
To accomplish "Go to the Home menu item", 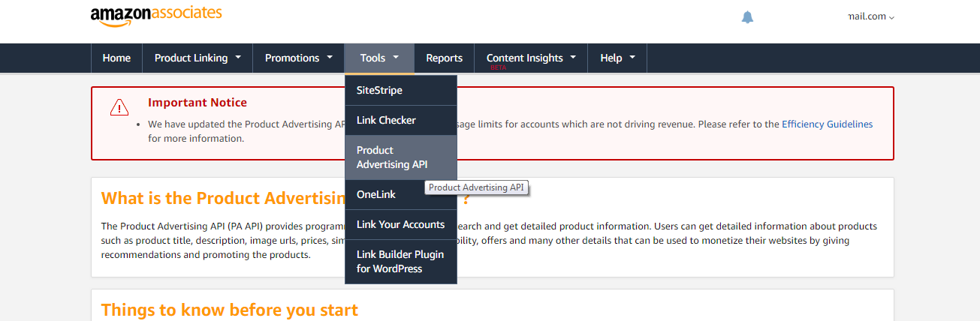I will [x=116, y=58].
